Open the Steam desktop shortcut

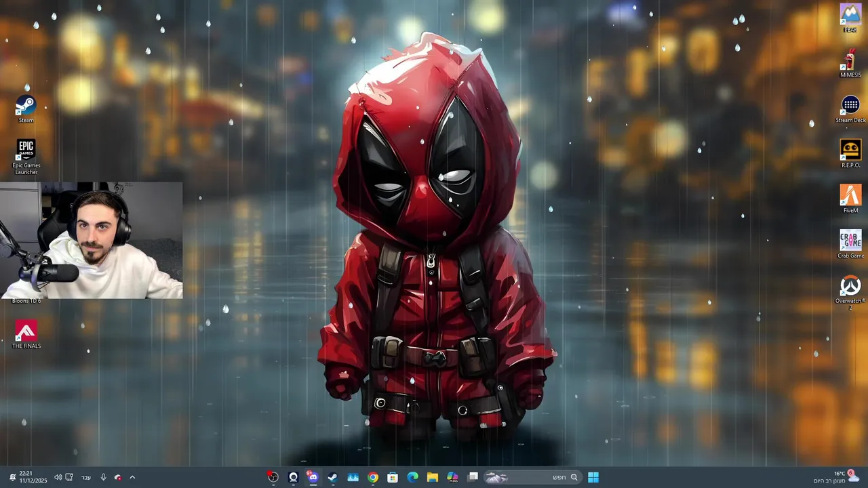[x=26, y=109]
